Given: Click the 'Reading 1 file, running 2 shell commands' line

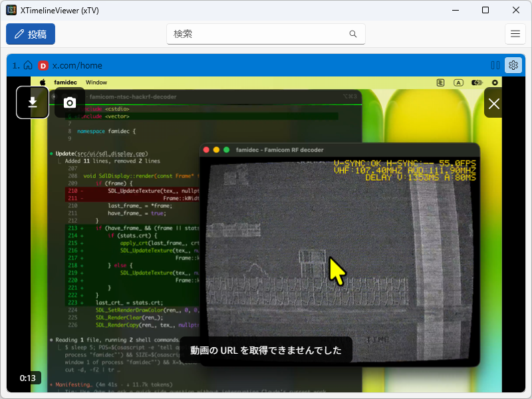Looking at the screenshot, I should click(117, 340).
